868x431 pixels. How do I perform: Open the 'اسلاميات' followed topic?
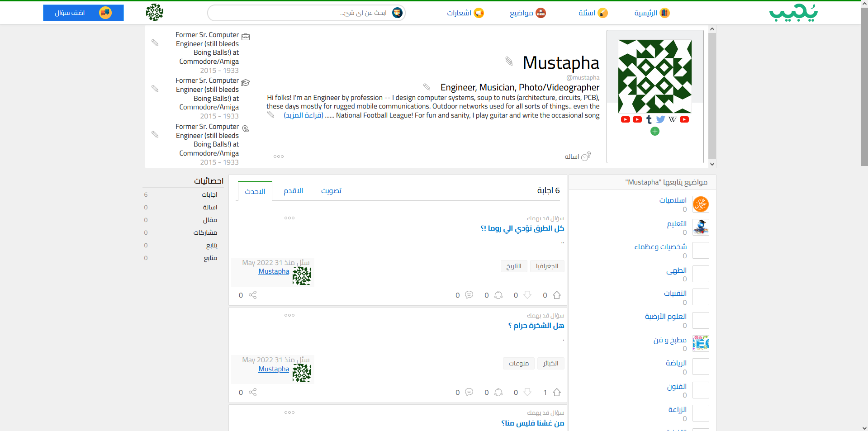(673, 200)
